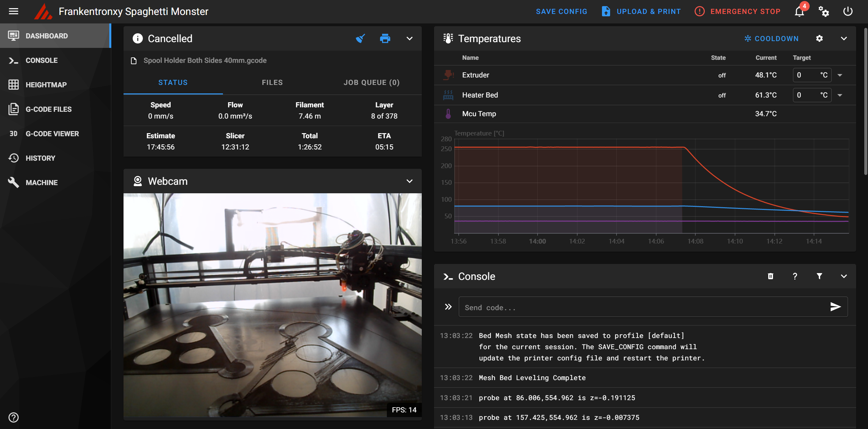Set the Heater Bed target temperature field
868x429 pixels.
pyautogui.click(x=812, y=95)
